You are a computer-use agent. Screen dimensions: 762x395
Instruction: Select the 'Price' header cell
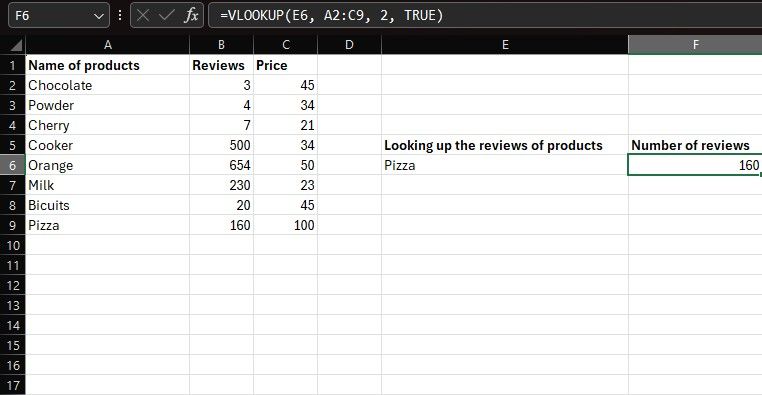[x=286, y=65]
